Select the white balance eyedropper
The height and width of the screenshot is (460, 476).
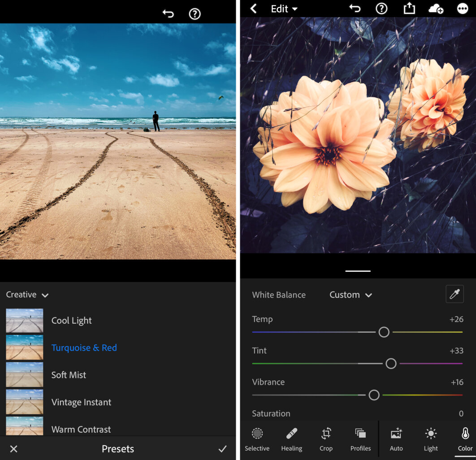click(x=454, y=294)
